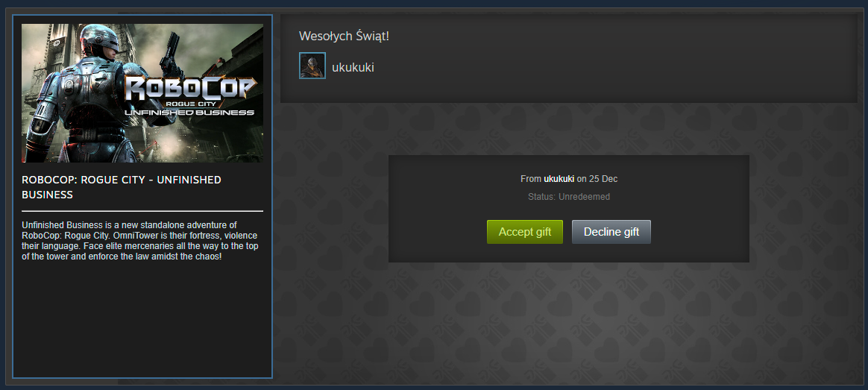This screenshot has height=390, width=868.
Task: Click 'Status: Unredeemed' text
Action: pos(569,197)
